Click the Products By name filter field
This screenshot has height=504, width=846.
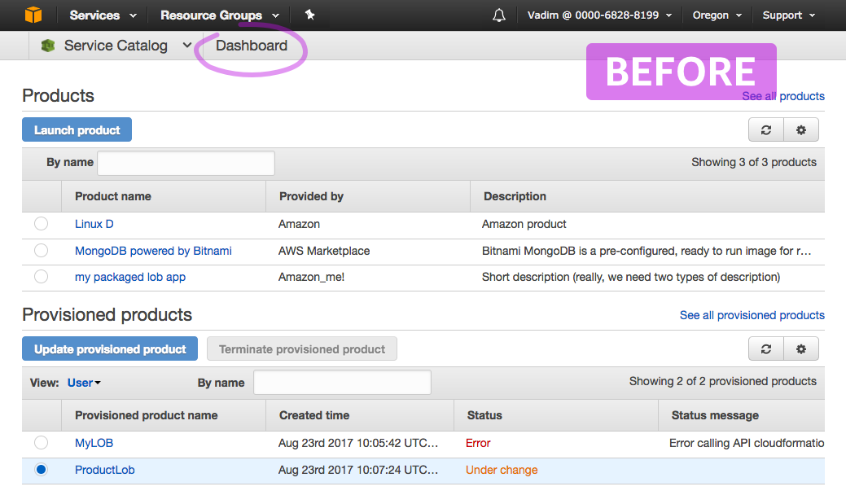(x=186, y=163)
